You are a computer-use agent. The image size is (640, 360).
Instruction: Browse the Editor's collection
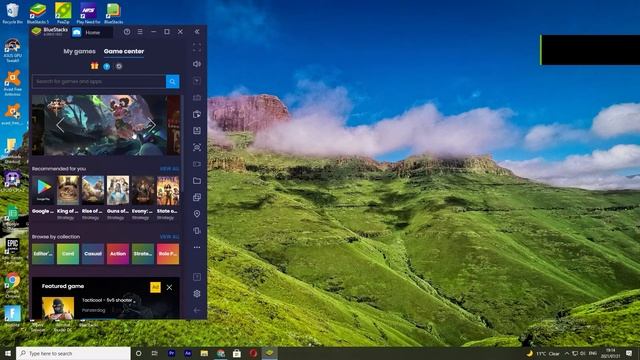43,254
